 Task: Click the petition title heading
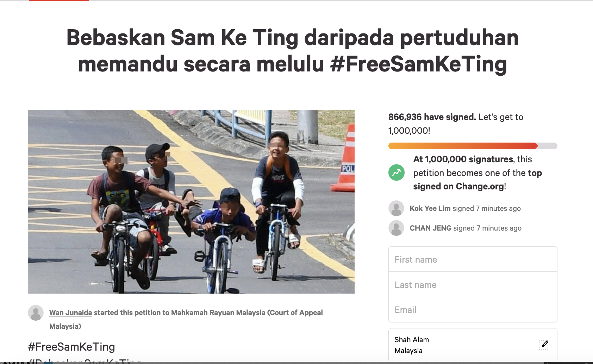pos(293,51)
